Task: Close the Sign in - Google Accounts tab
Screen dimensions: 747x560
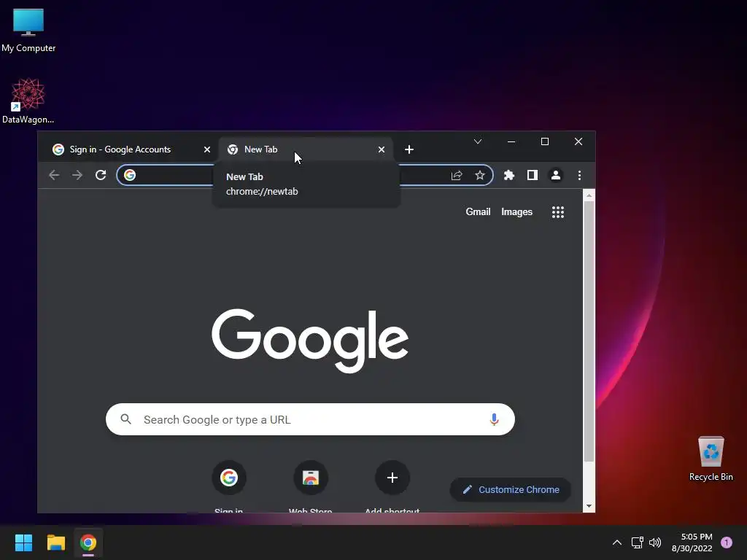Action: coord(206,149)
